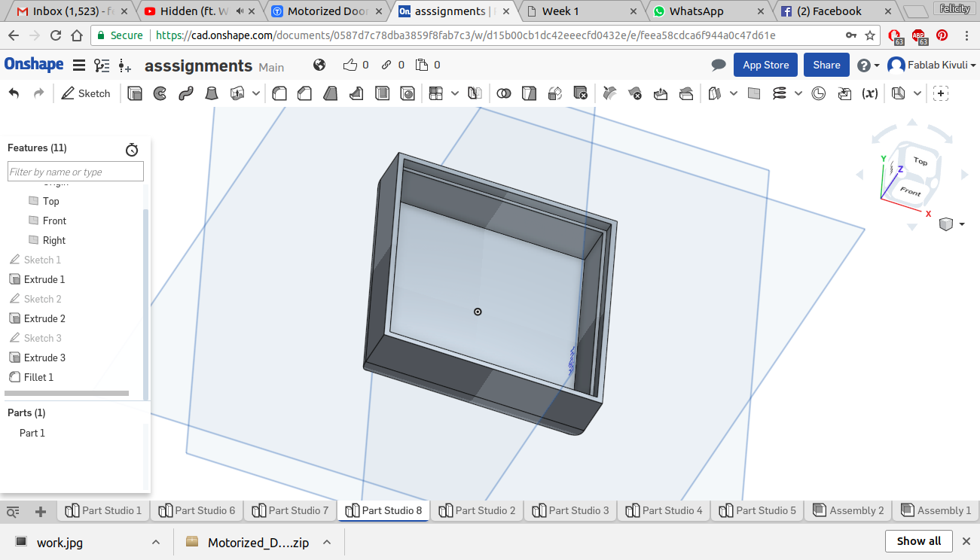Open the render mode cube dropdown
980x560 pixels.
tap(952, 224)
